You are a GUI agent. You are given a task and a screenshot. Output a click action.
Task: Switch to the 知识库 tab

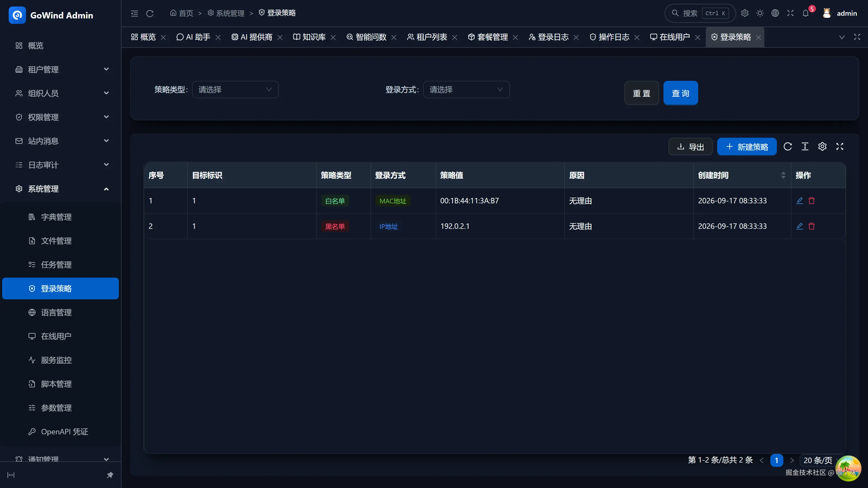310,37
